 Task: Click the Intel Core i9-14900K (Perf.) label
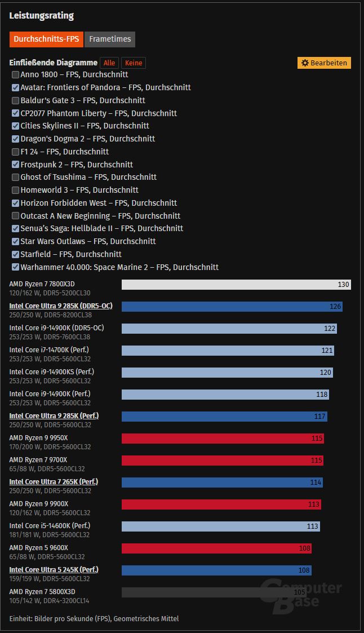(50, 393)
